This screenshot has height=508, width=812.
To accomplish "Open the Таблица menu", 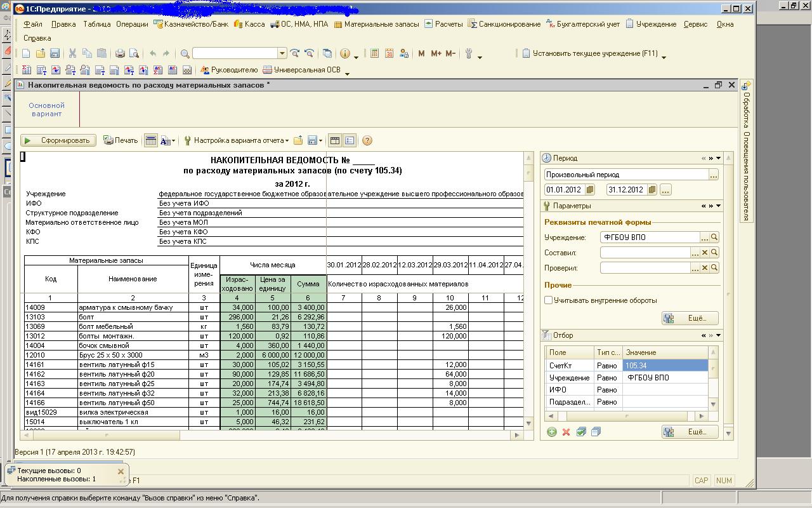I will [96, 24].
